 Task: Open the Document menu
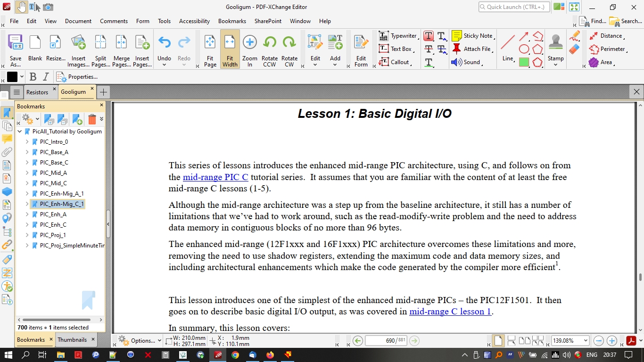pos(78,21)
